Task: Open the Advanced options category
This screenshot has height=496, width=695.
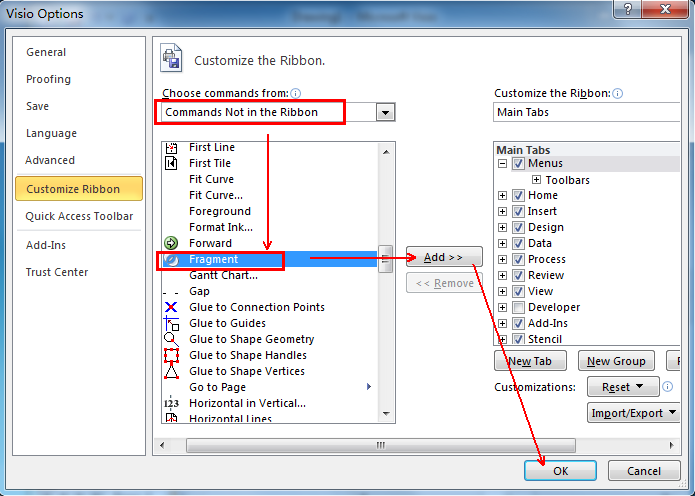Action: click(x=50, y=160)
